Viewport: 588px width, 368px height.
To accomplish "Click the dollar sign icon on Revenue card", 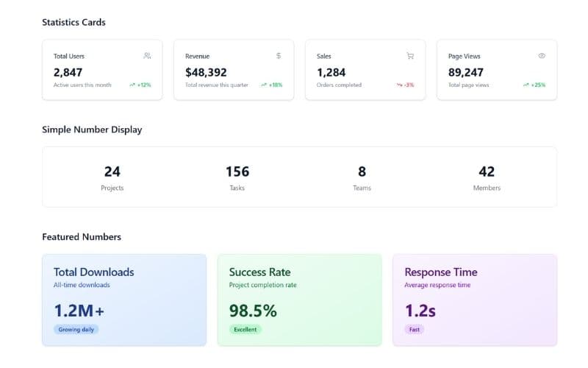I will (279, 56).
